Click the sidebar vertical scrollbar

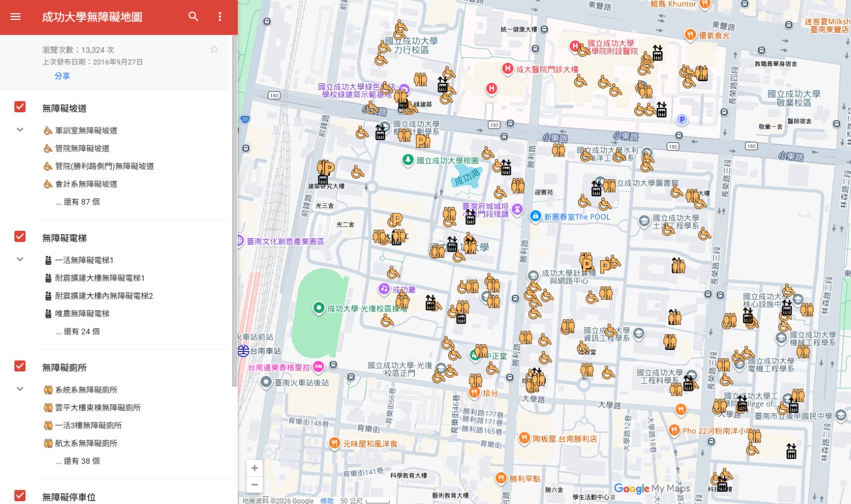click(234, 210)
